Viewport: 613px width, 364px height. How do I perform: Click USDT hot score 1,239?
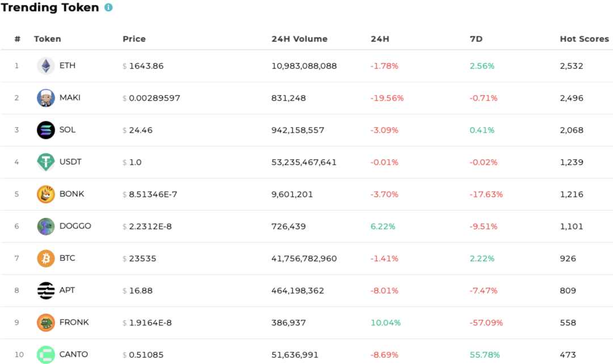click(x=571, y=162)
